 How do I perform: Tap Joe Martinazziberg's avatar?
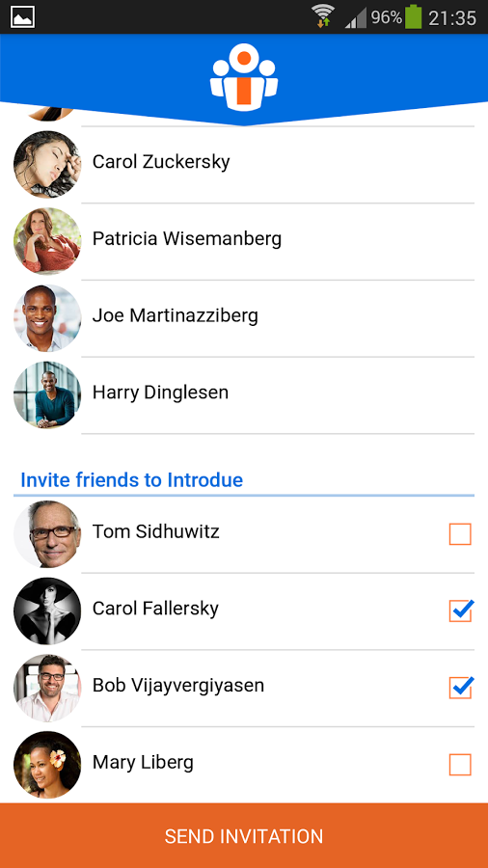(x=47, y=317)
